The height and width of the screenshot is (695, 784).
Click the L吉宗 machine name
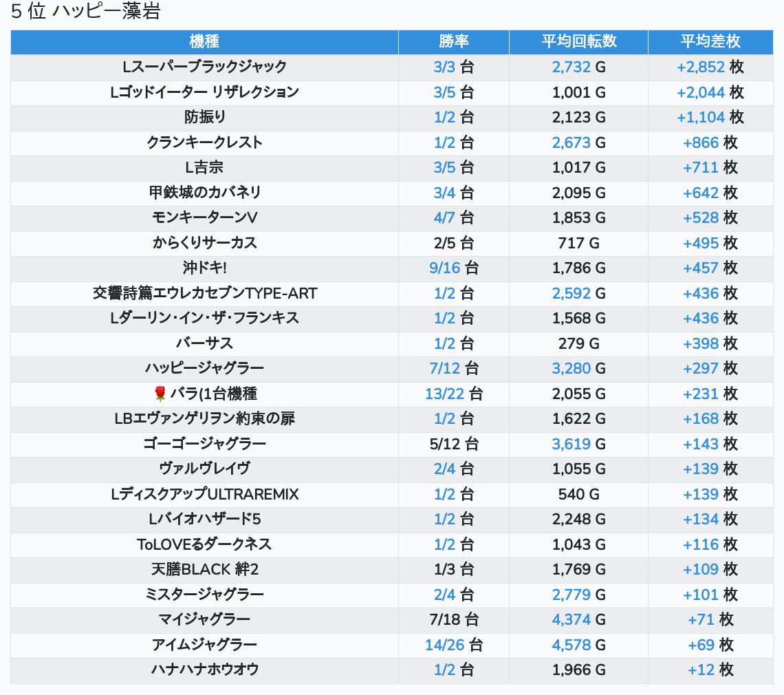coord(204,167)
